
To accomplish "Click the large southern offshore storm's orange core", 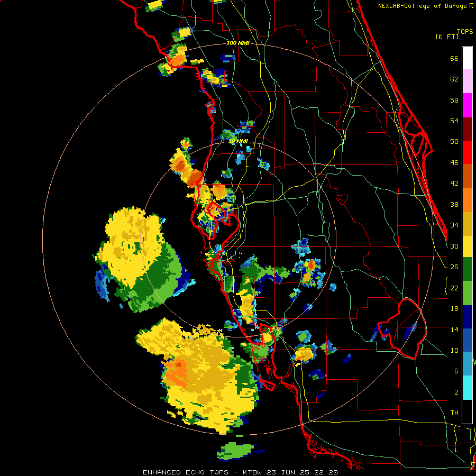I will coord(176,373).
